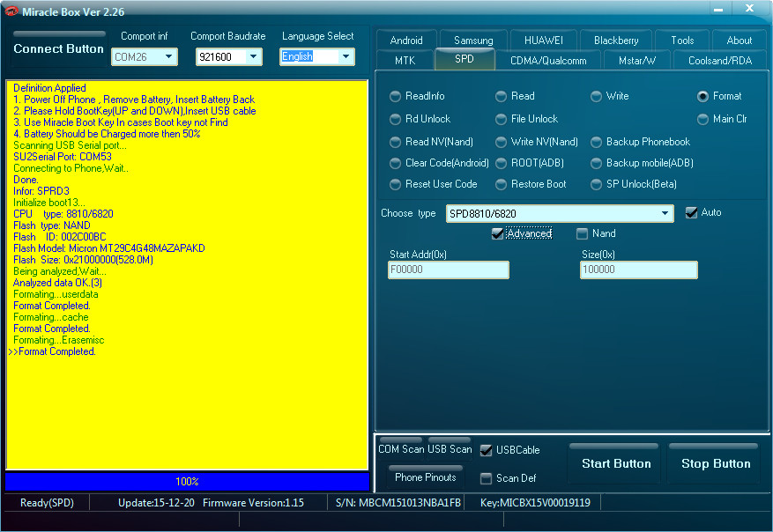Click the USB Scan button
Viewport: 773px width, 532px height.
[450, 448]
